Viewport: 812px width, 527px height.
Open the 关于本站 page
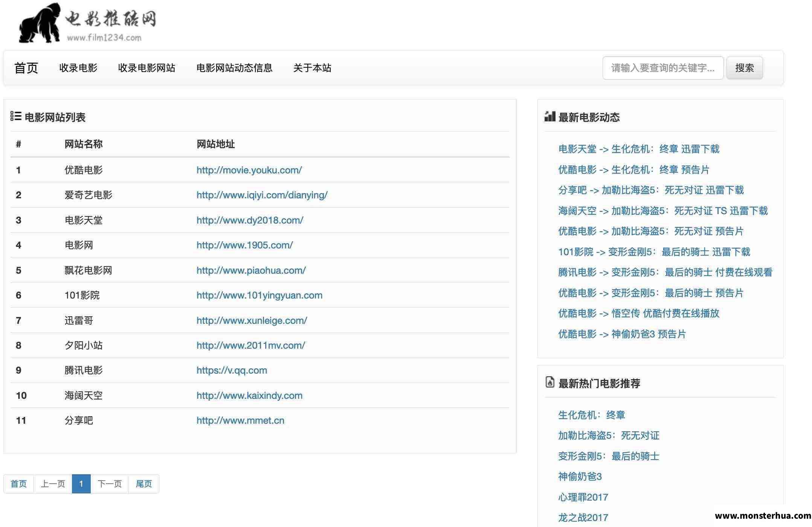(x=312, y=68)
